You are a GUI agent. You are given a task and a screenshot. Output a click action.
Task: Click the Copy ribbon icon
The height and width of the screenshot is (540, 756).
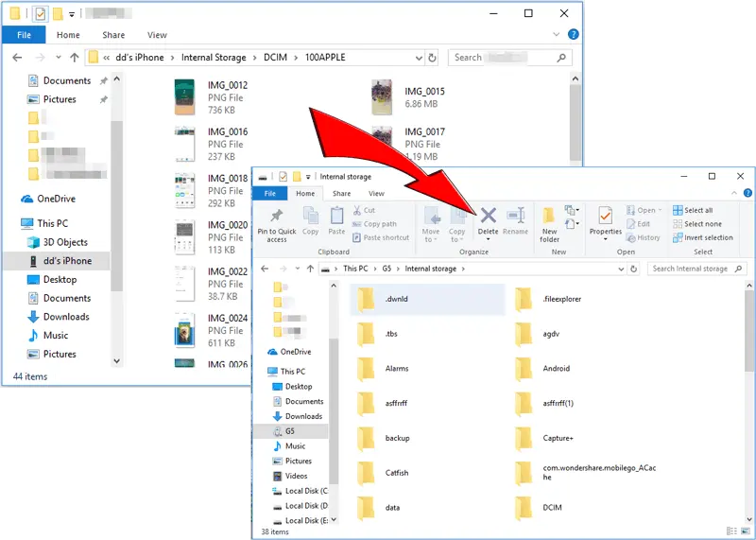tap(311, 216)
